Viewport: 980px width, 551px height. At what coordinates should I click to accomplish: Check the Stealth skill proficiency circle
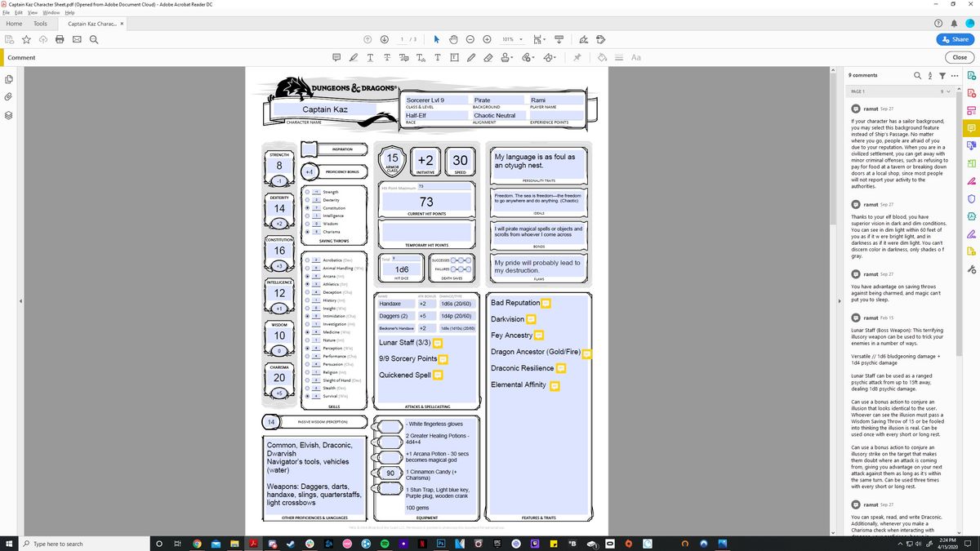[x=307, y=389]
